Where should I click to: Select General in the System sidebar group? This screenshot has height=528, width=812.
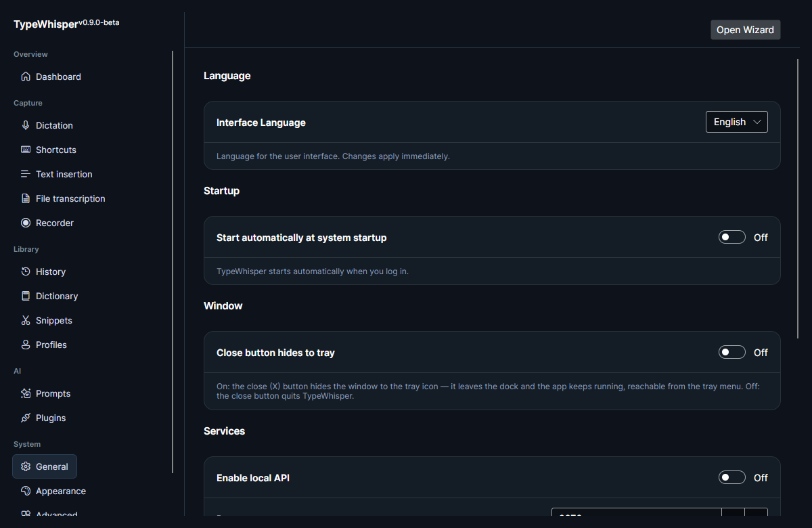click(45, 466)
